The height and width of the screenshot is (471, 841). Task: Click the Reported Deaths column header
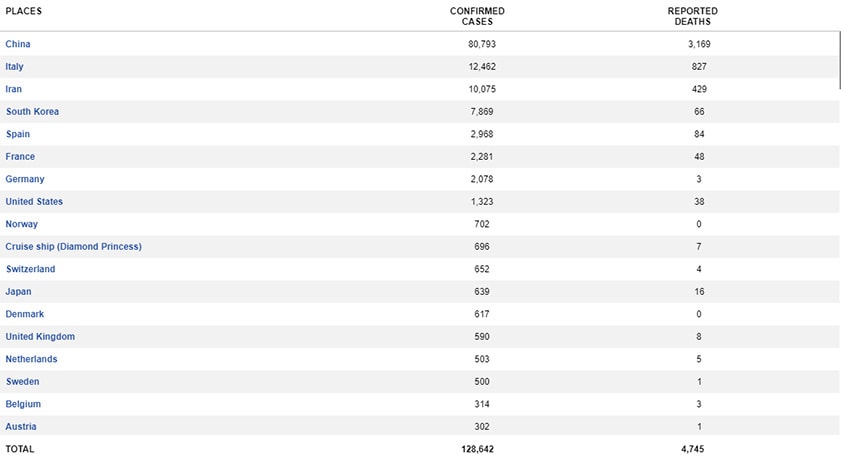[692, 16]
